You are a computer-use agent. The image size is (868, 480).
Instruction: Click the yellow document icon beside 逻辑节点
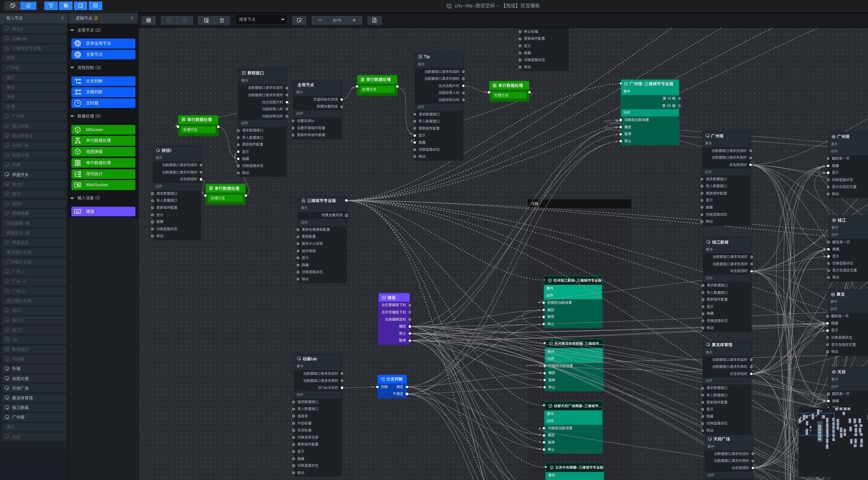coord(96,18)
